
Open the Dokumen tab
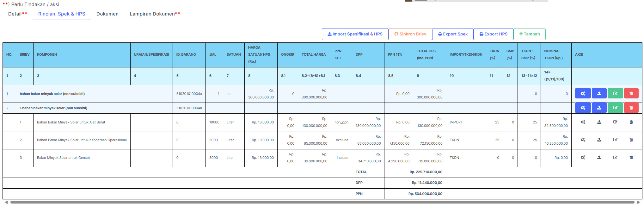(x=107, y=14)
